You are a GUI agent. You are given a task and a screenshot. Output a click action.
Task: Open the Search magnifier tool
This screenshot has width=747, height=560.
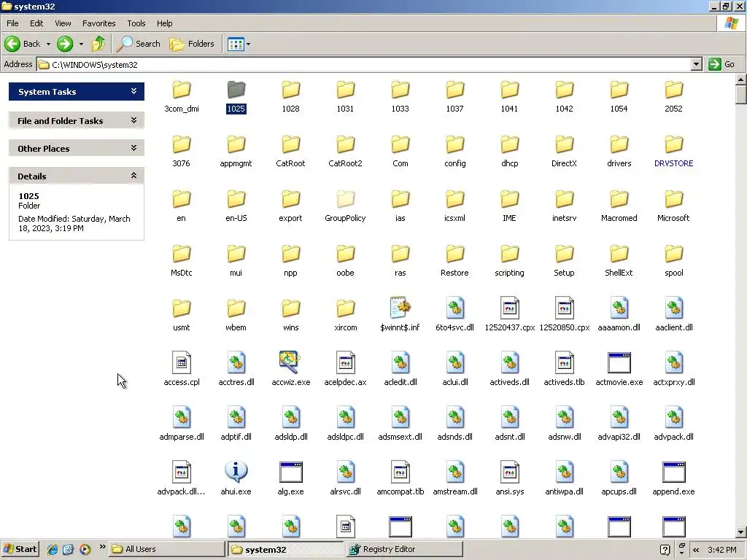pos(138,44)
